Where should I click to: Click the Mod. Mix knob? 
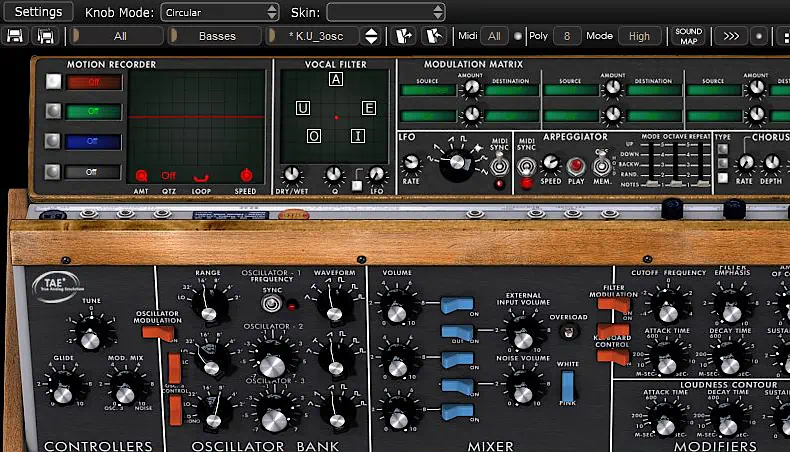pyautogui.click(x=125, y=388)
